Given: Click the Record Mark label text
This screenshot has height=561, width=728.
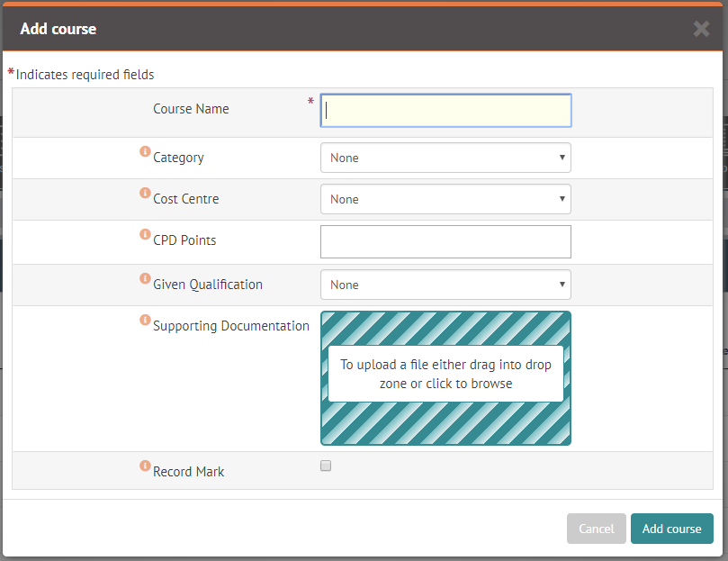Looking at the screenshot, I should (x=189, y=472).
